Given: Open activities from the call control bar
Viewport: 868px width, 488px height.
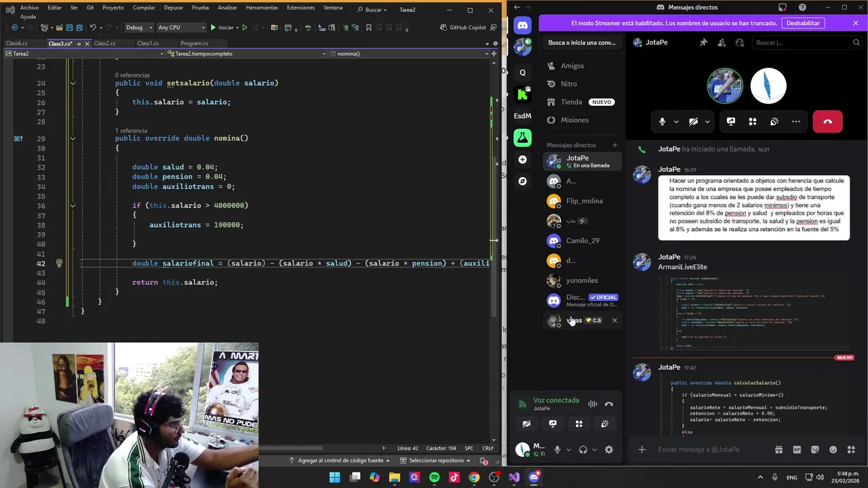Looking at the screenshot, I should (x=752, y=121).
